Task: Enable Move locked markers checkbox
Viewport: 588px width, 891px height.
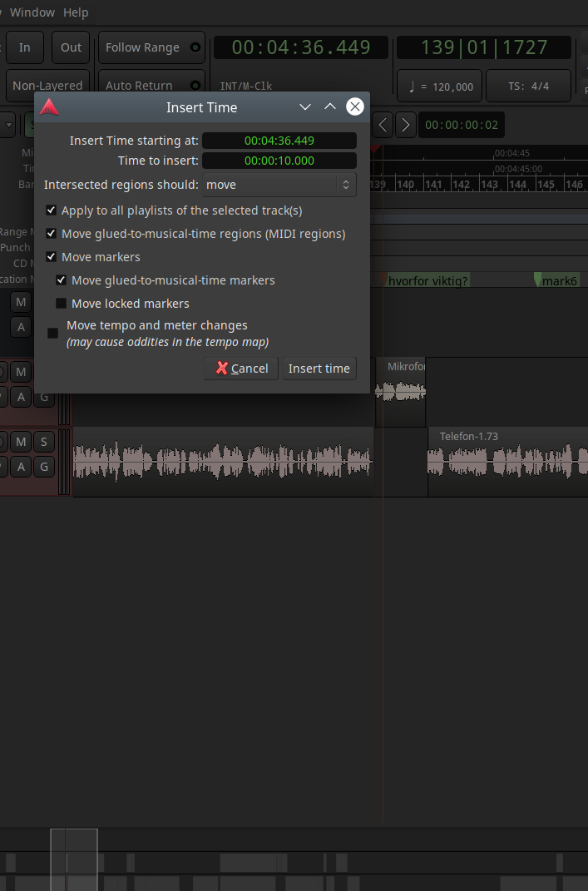Action: point(62,304)
